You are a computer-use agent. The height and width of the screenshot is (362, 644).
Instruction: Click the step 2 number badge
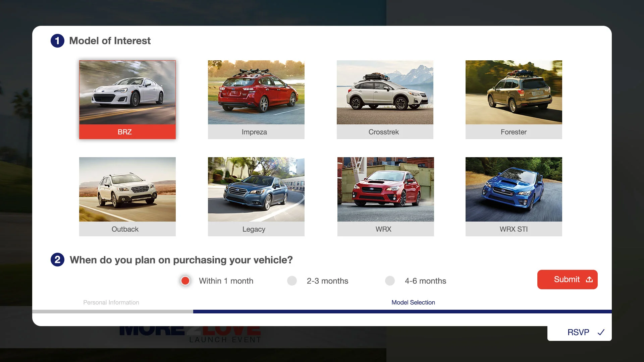click(x=57, y=260)
